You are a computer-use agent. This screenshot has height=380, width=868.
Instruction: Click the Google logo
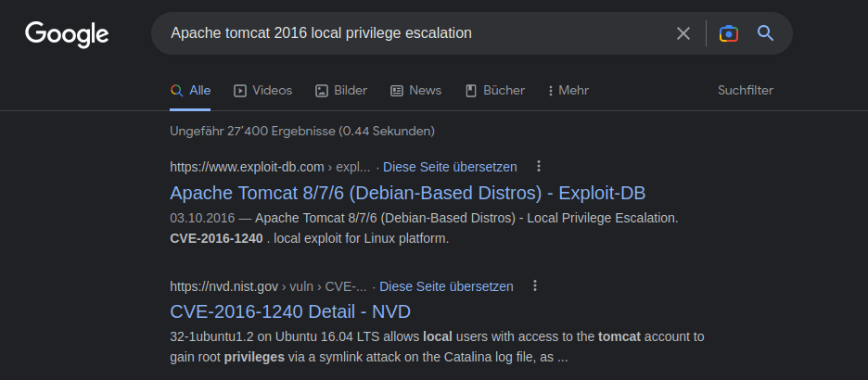point(67,34)
